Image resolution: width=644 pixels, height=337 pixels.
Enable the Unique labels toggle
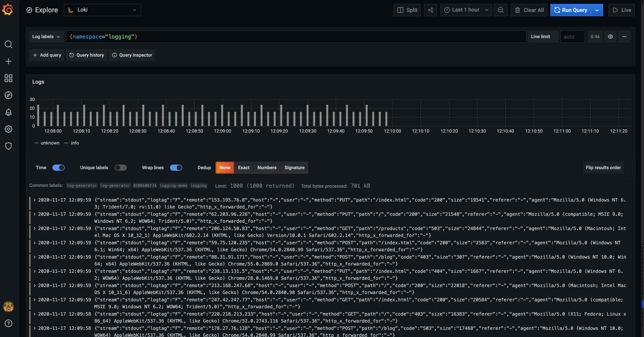pyautogui.click(x=121, y=168)
